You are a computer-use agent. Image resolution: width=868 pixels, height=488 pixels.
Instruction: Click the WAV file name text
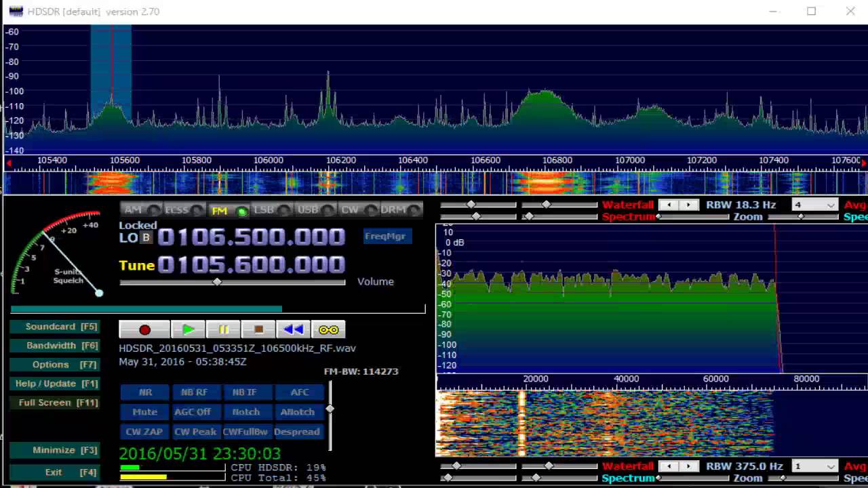237,348
